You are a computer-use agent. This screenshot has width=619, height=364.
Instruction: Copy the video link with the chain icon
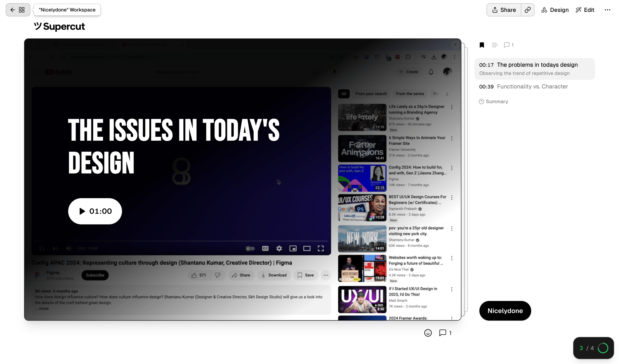tap(528, 10)
